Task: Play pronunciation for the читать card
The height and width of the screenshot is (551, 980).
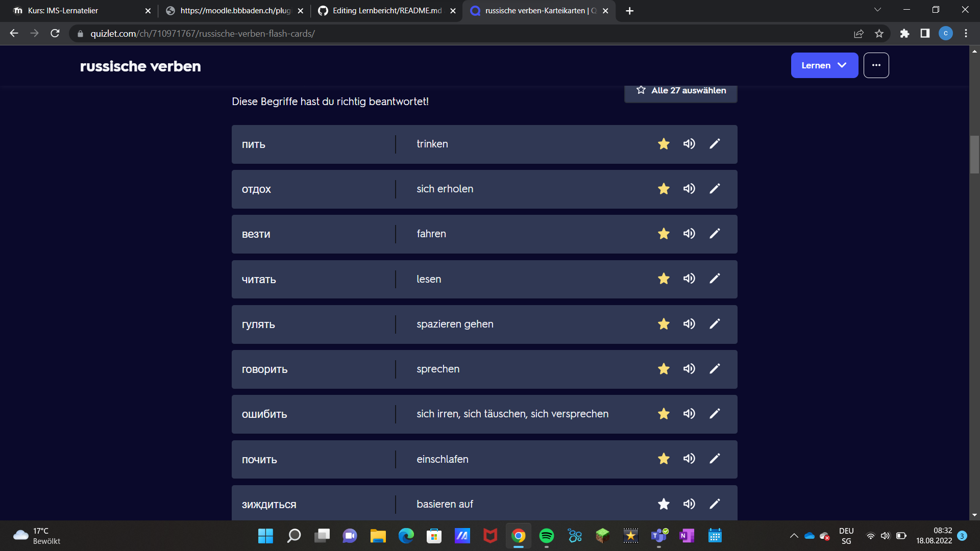Action: (689, 279)
